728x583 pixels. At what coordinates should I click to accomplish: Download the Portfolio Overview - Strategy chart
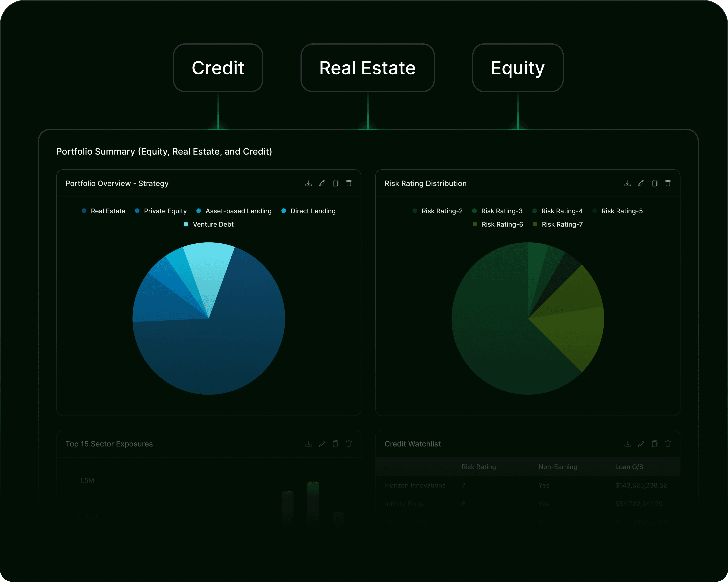[308, 183]
